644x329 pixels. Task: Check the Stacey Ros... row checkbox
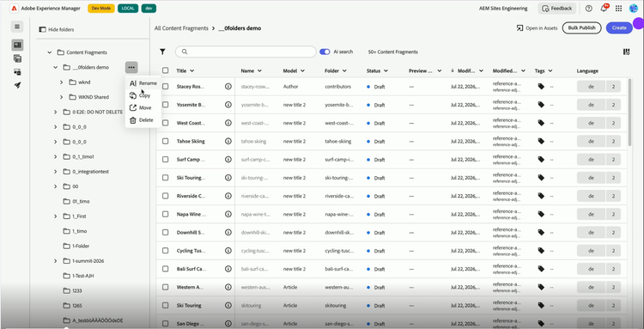[165, 86]
